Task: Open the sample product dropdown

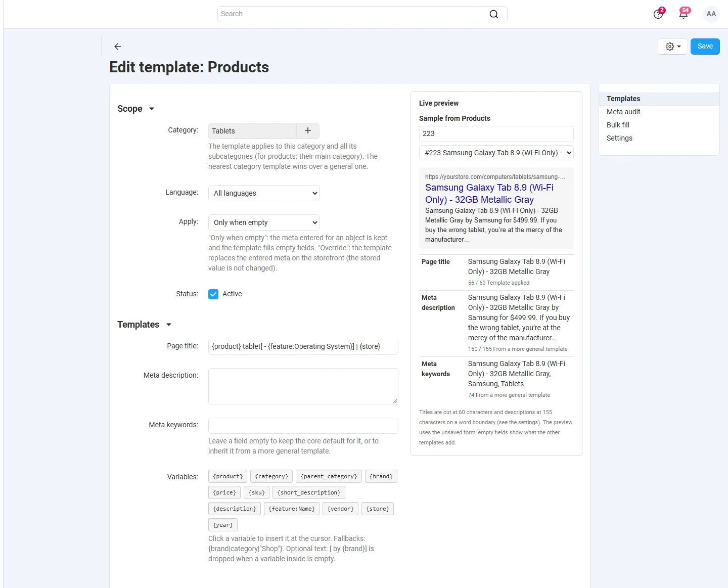Action: 496,153
